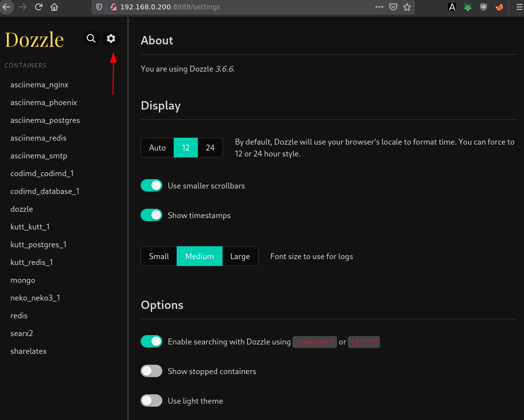
Task: View logs for the dozzle container
Action: tap(22, 209)
